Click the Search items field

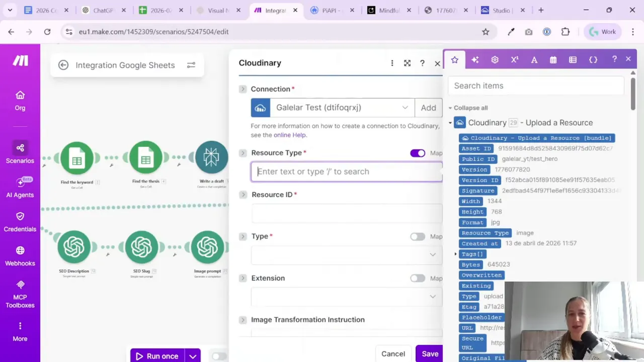pyautogui.click(x=536, y=85)
